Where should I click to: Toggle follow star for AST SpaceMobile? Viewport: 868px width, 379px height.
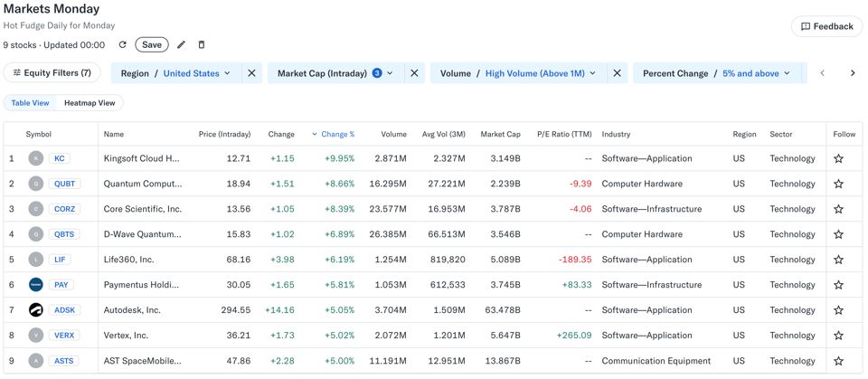[838, 361]
